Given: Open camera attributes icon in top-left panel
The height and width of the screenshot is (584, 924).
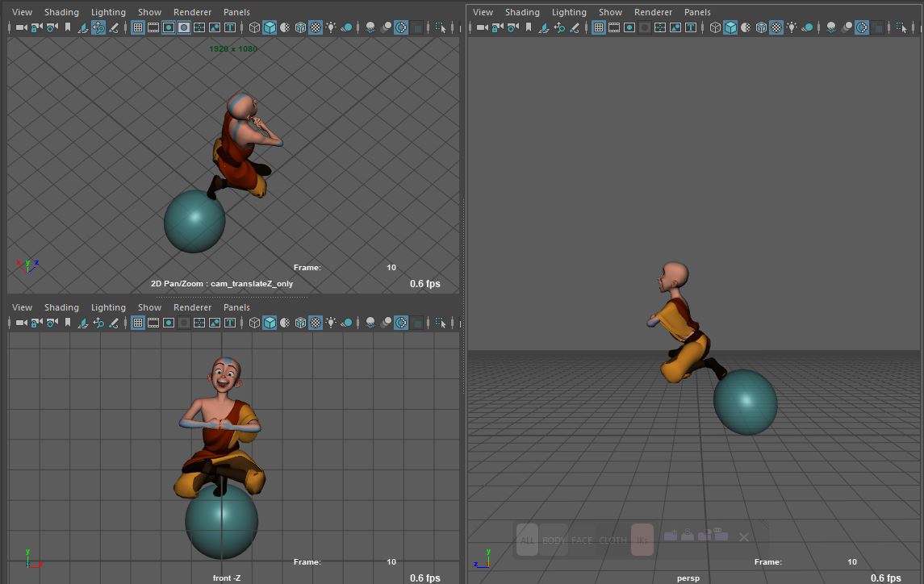Looking at the screenshot, I should (x=52, y=27).
